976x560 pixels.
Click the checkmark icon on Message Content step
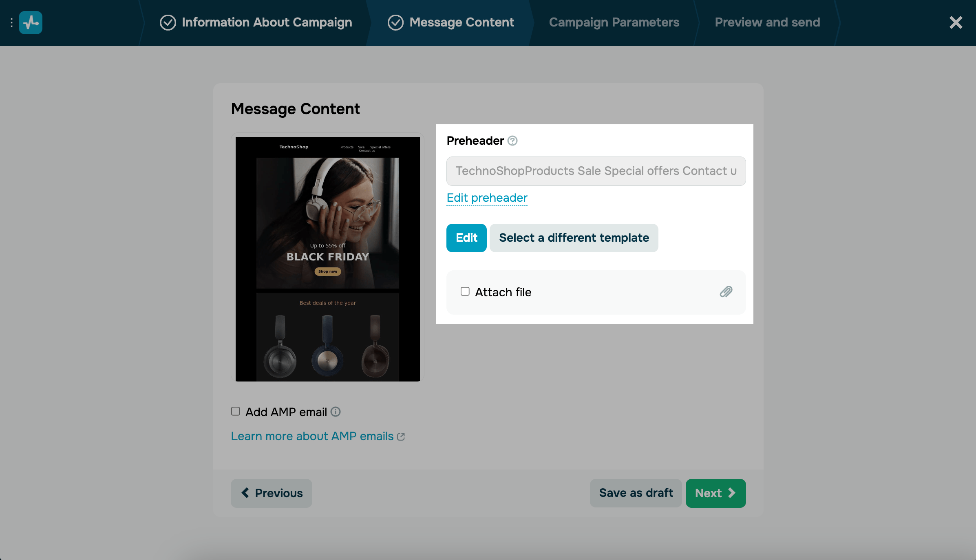[395, 22]
